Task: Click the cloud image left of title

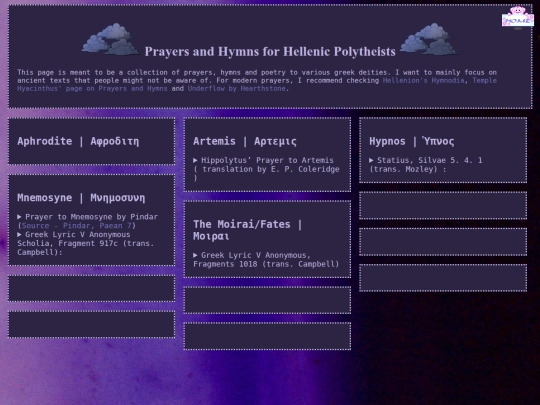Action: click(110, 39)
